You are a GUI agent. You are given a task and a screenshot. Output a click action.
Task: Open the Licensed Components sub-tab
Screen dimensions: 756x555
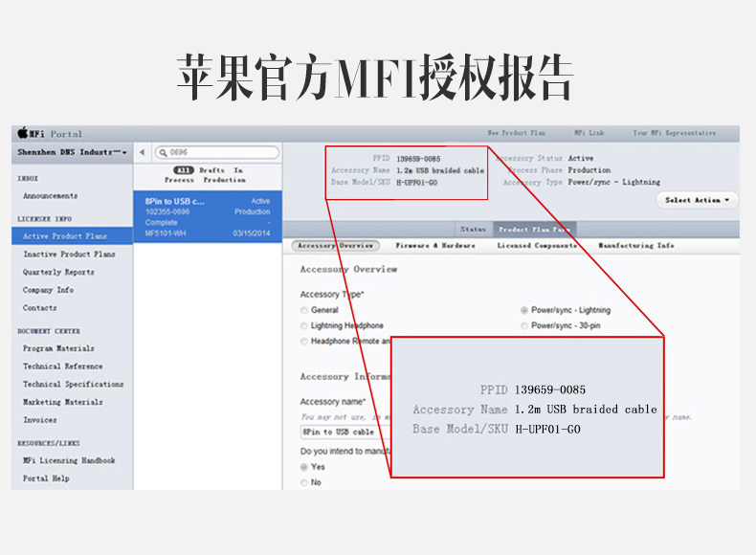(x=537, y=245)
